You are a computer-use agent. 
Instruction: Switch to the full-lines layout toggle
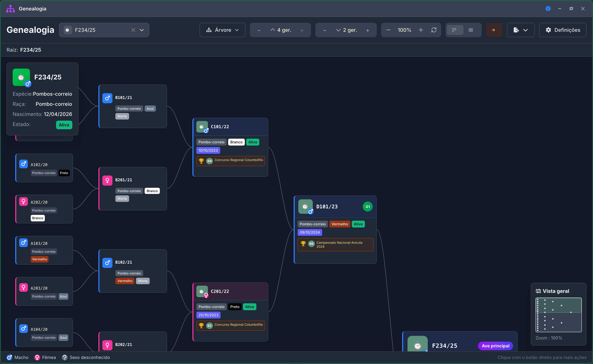[x=471, y=30]
